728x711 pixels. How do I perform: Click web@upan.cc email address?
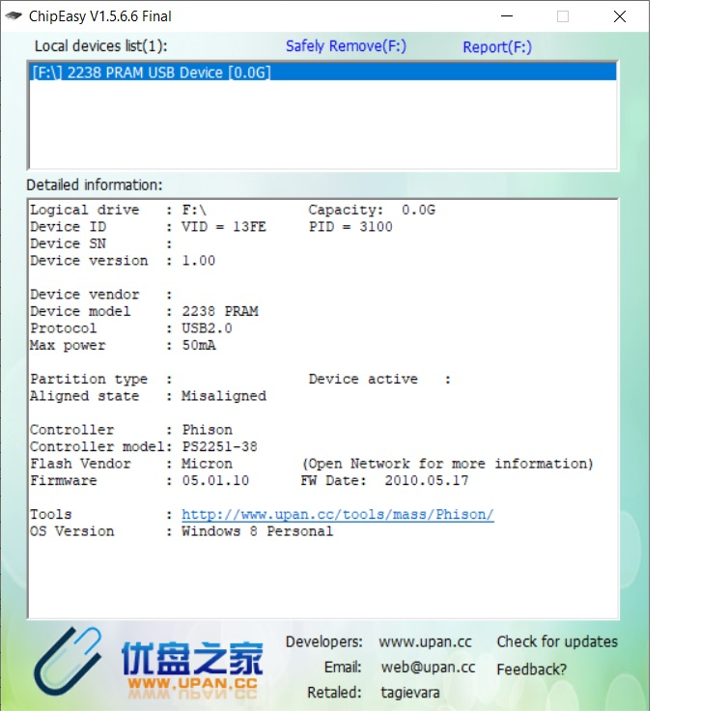pos(428,668)
